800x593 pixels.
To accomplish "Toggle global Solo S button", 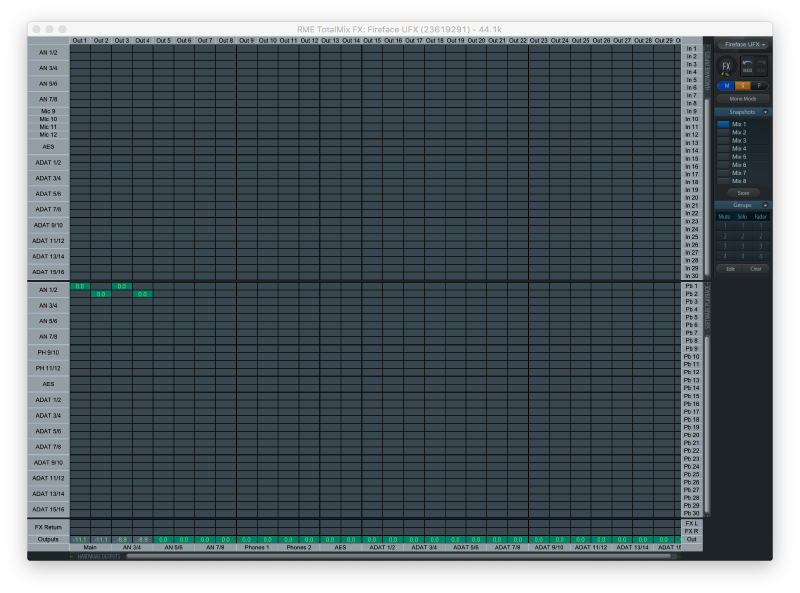I will pyautogui.click(x=743, y=86).
